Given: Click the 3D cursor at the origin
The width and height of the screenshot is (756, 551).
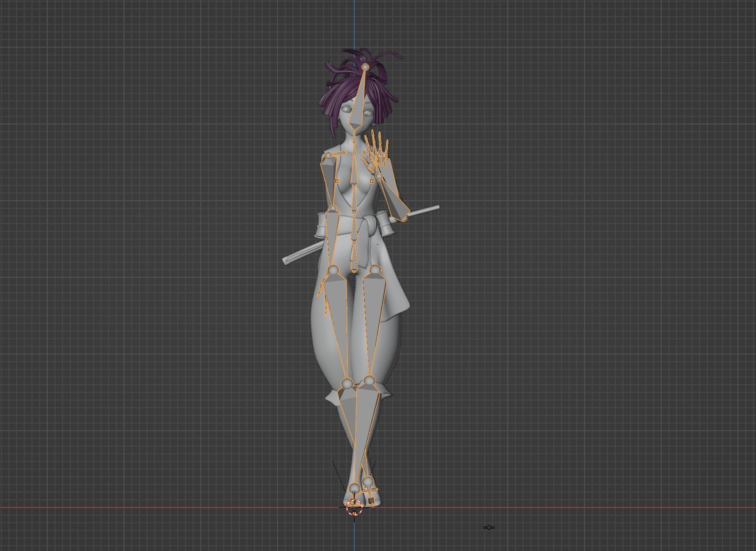Looking at the screenshot, I should pos(354,508).
